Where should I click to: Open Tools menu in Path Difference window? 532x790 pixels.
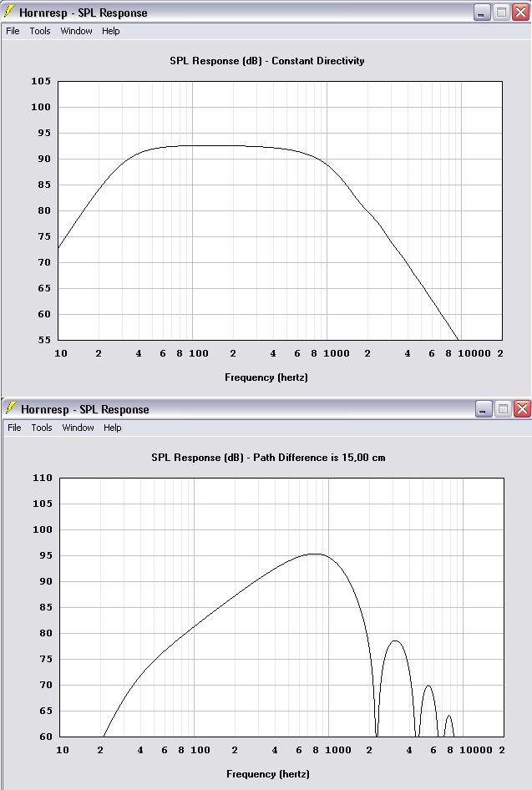click(x=41, y=428)
